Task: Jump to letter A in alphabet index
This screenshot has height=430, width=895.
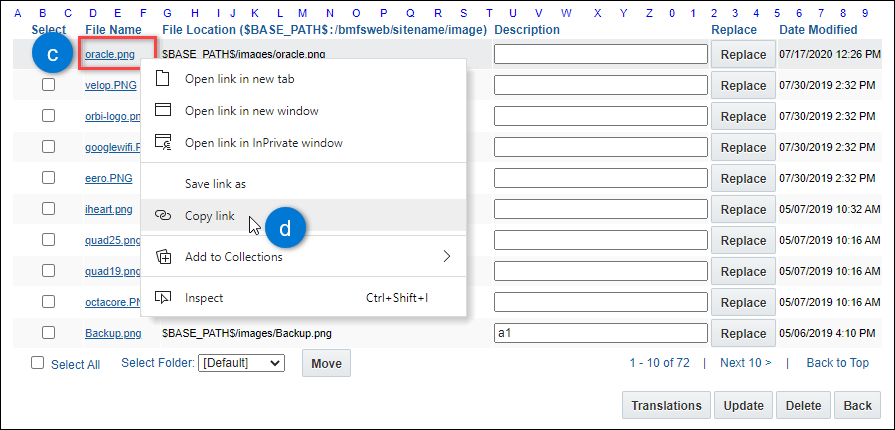Action: tap(18, 13)
